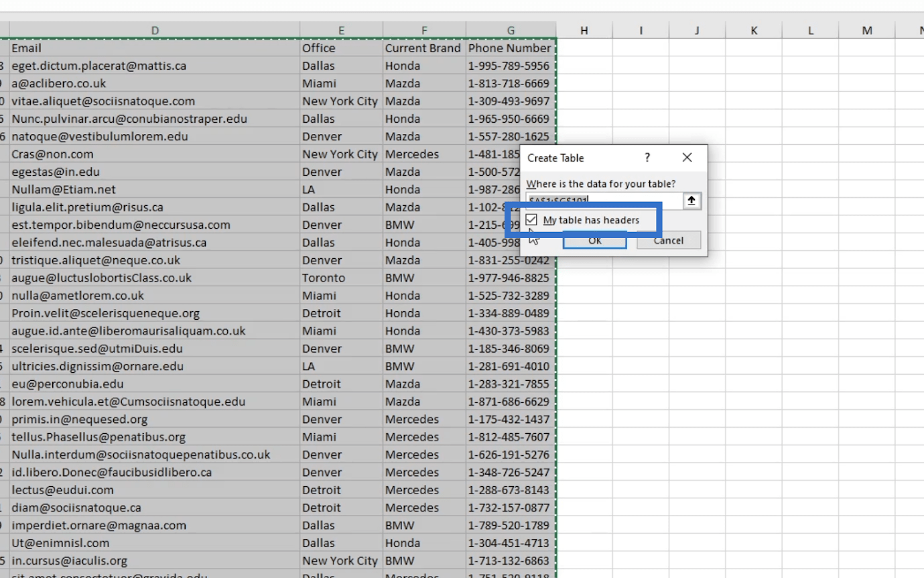Click Toronto in the Office column
Viewport: 924px width, 578px height.
342,278
